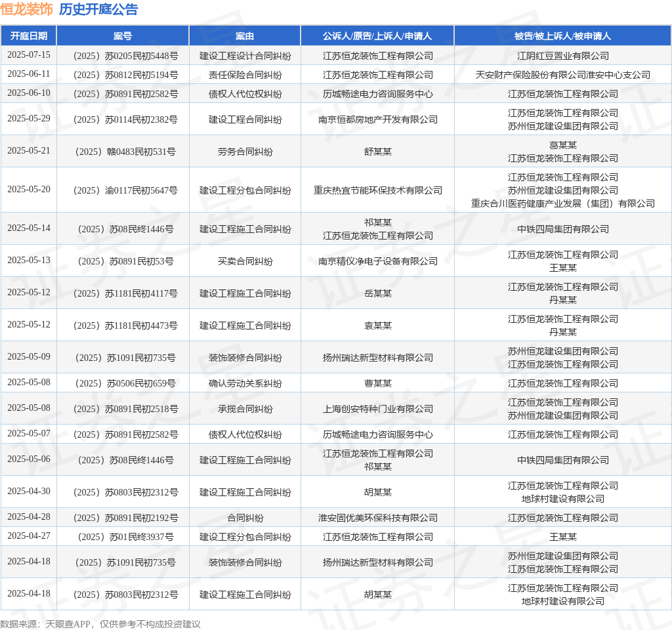The width and height of the screenshot is (672, 630).
Task: Click the 数据来源：天眼查APP footer note
Action: point(100,624)
